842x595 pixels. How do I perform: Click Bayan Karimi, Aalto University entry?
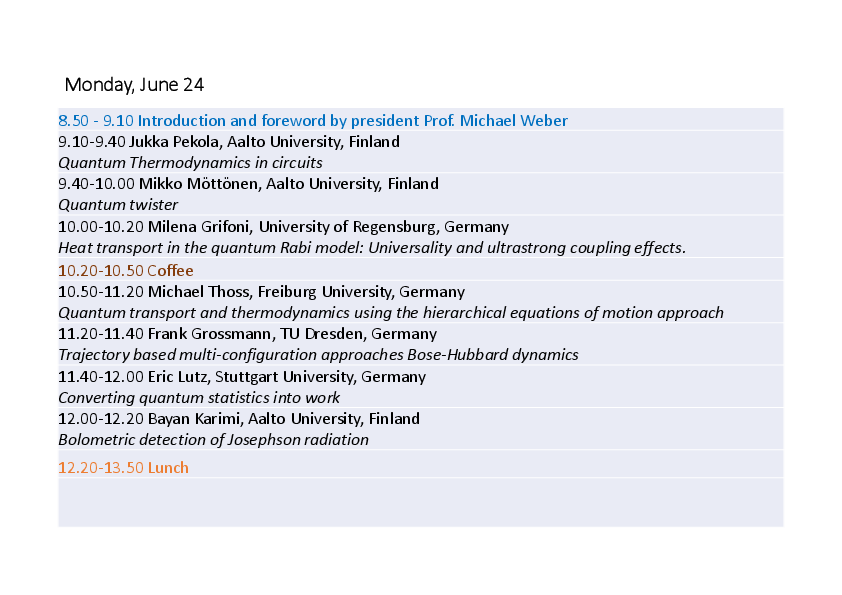(239, 418)
